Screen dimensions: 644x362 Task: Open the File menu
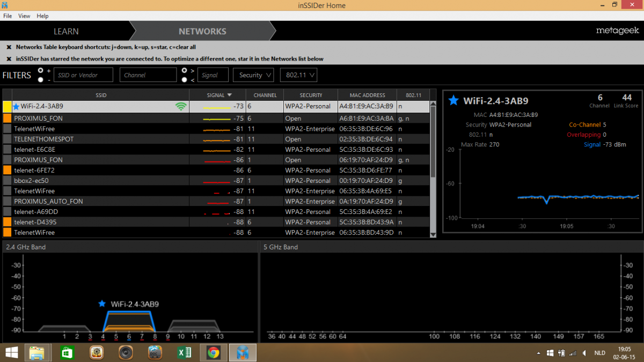[8, 16]
